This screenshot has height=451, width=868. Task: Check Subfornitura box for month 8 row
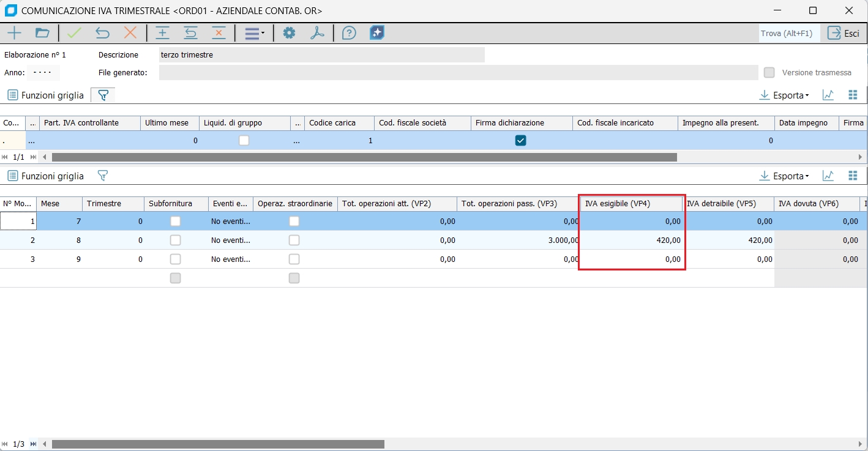tap(176, 240)
